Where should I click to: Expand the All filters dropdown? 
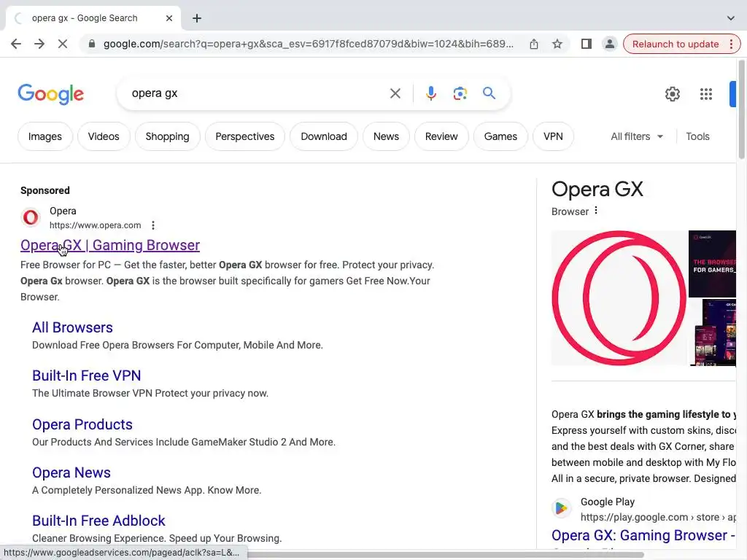point(637,136)
